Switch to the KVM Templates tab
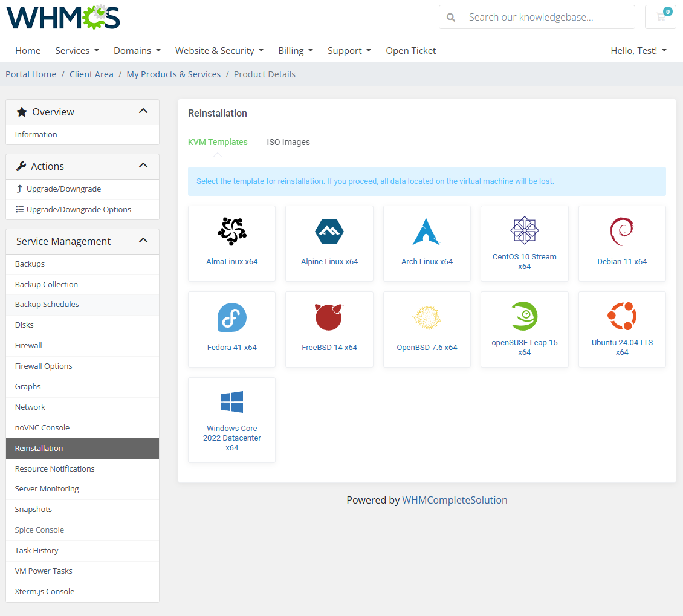Screen dimensions: 683x616 [218, 142]
